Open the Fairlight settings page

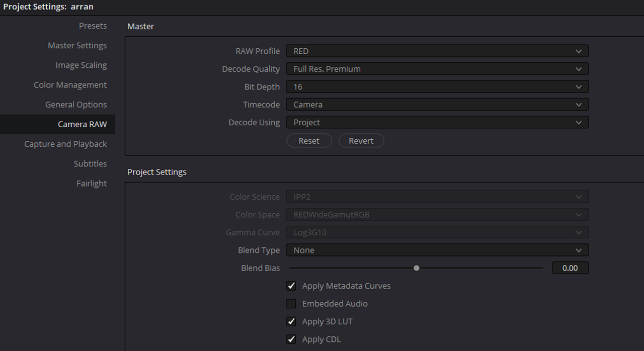click(92, 183)
